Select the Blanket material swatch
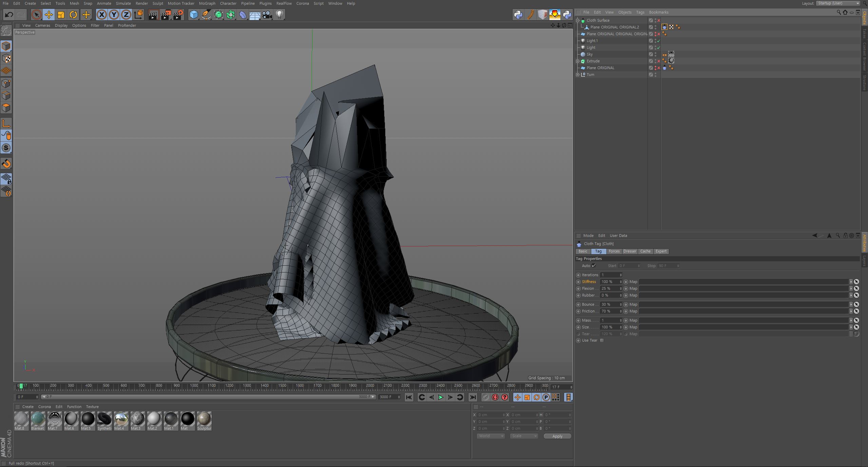The height and width of the screenshot is (467, 868). click(38, 421)
